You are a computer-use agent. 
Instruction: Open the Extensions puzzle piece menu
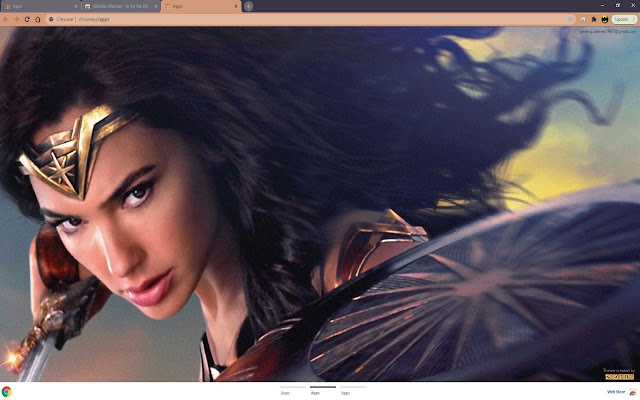click(x=594, y=19)
